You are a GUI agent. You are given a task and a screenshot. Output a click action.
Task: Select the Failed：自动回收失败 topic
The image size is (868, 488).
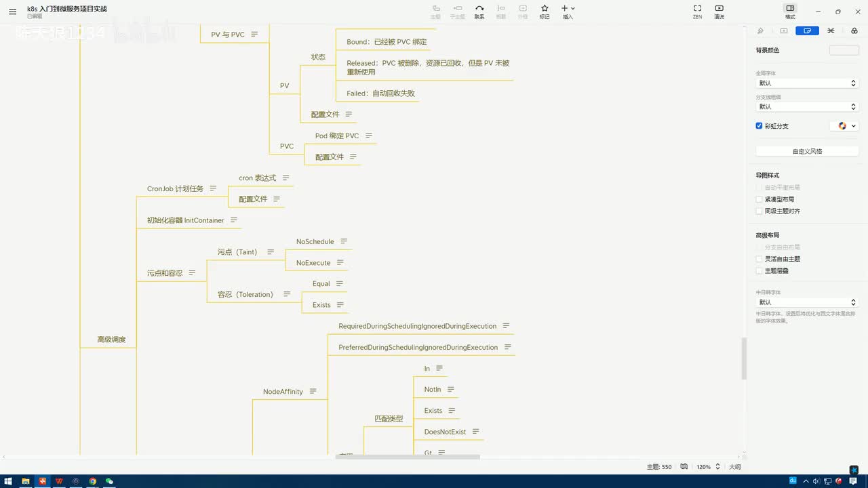(x=380, y=94)
